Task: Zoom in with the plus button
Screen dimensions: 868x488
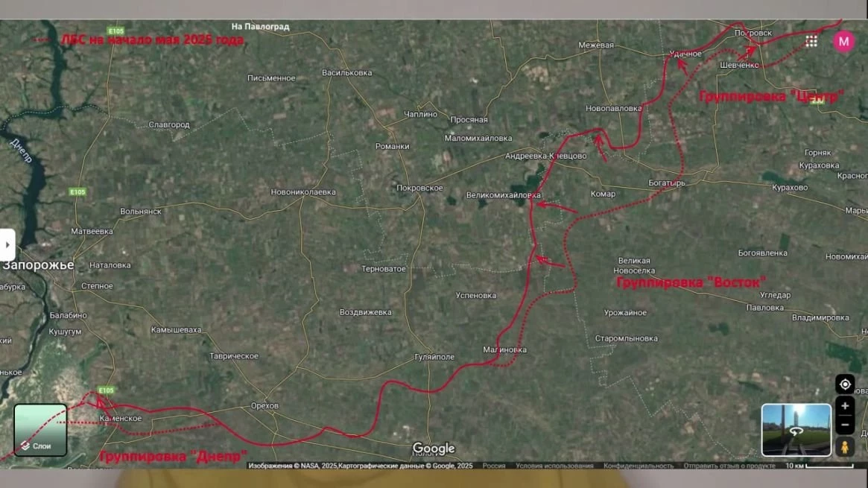Action: click(x=845, y=407)
